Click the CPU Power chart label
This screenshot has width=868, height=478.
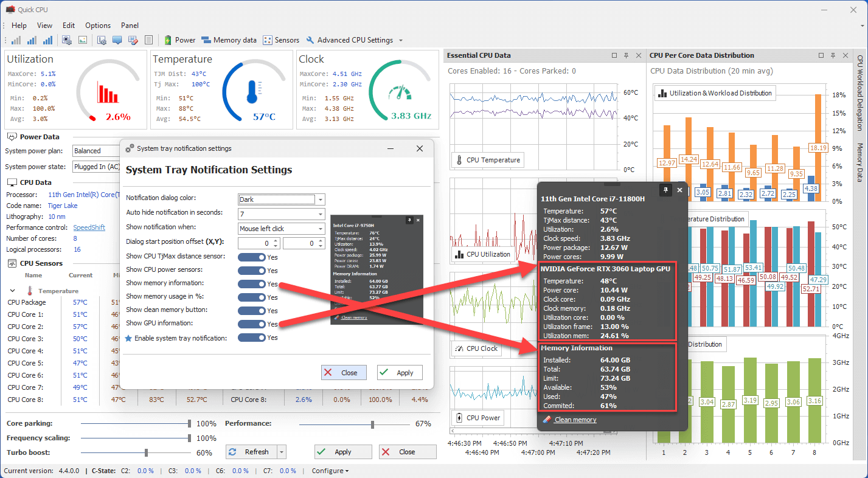(477, 418)
